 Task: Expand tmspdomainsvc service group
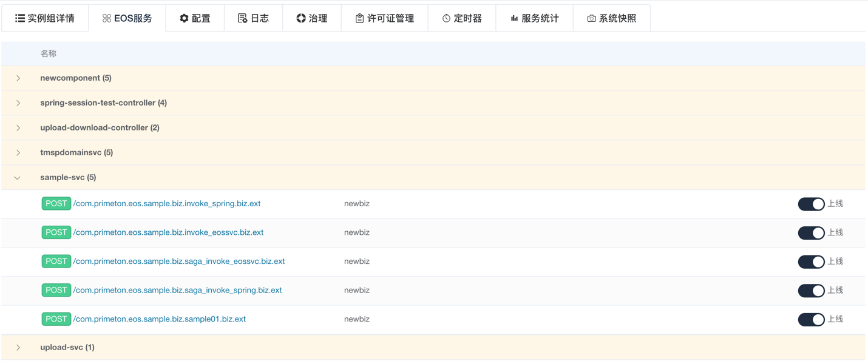pos(18,153)
